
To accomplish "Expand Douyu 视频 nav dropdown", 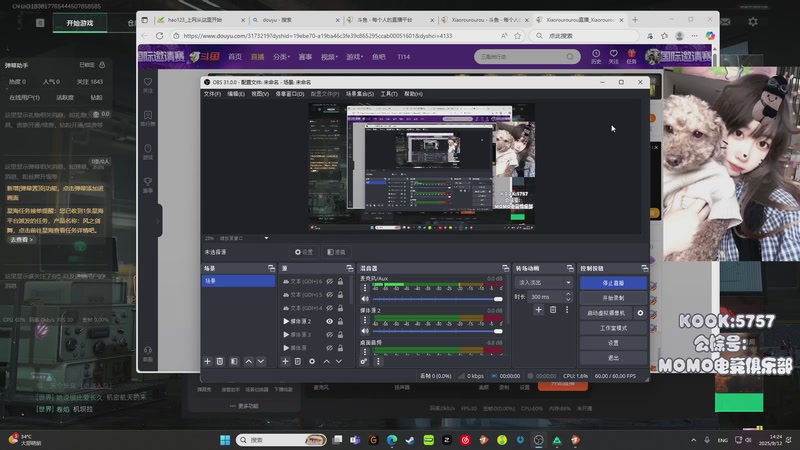I will click(329, 57).
